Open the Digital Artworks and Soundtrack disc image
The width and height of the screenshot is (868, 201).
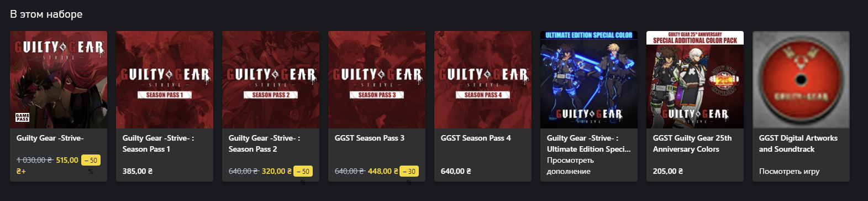pos(801,80)
